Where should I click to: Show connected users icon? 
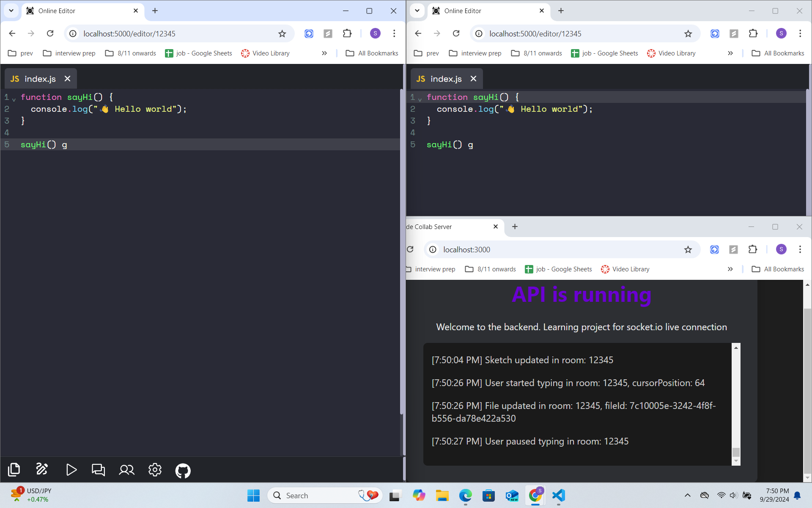coord(126,470)
